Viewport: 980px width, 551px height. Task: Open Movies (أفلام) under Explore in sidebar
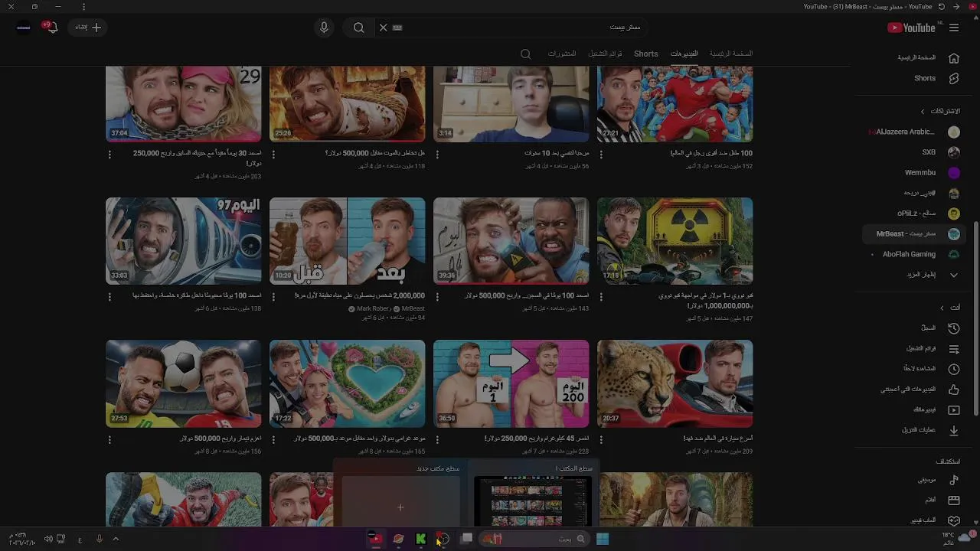click(x=916, y=500)
